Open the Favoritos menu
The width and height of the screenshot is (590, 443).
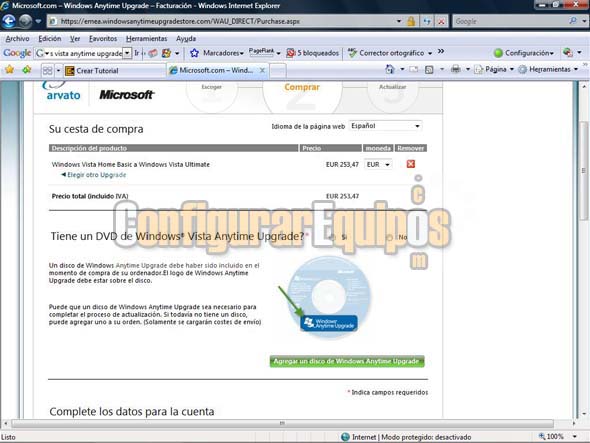click(103, 38)
